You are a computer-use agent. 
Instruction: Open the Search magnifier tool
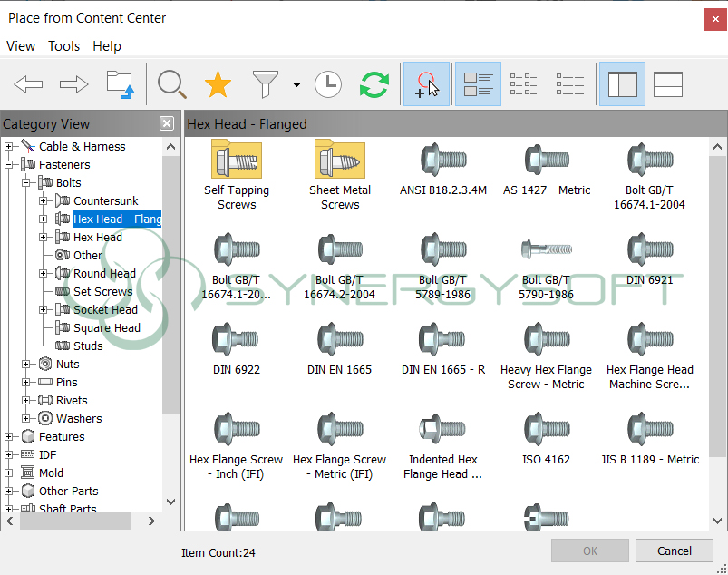point(171,84)
